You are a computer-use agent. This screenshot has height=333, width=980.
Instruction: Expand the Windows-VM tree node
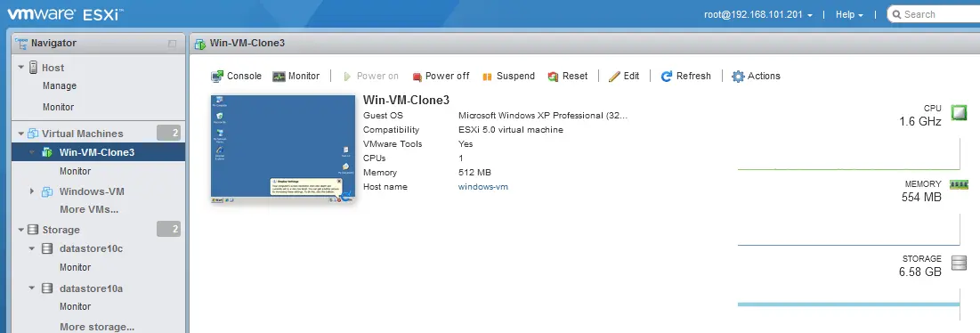(32, 191)
